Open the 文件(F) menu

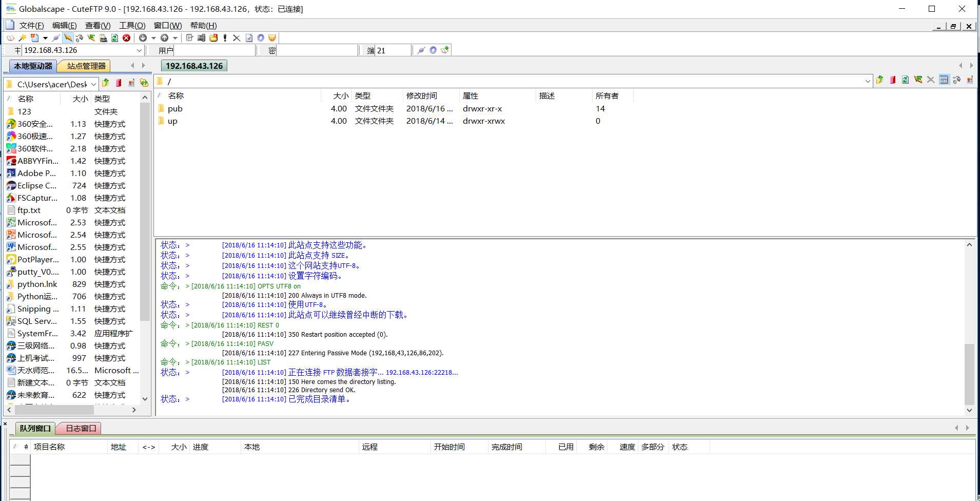tap(31, 26)
